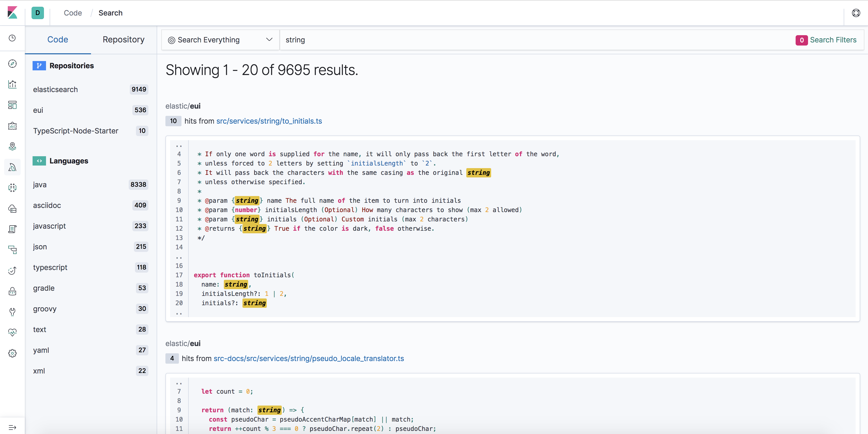Show recently viewed items via clock icon
868x434 pixels.
click(12, 38)
